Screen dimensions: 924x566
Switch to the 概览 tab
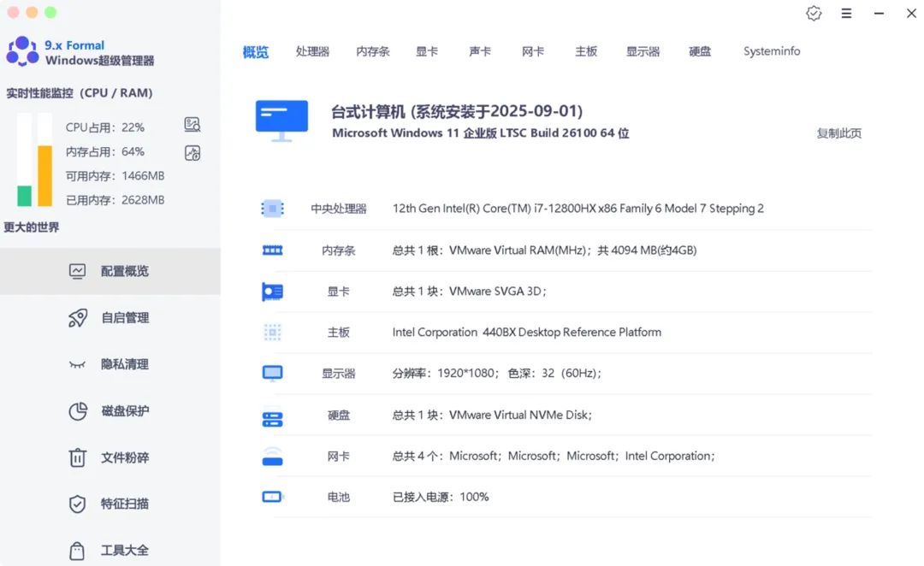[x=256, y=52]
